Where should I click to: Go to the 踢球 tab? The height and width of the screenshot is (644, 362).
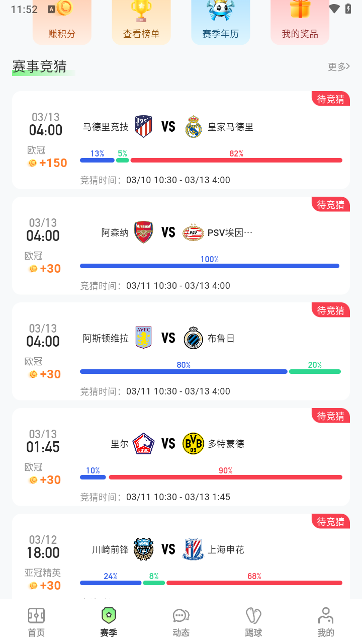(x=253, y=622)
